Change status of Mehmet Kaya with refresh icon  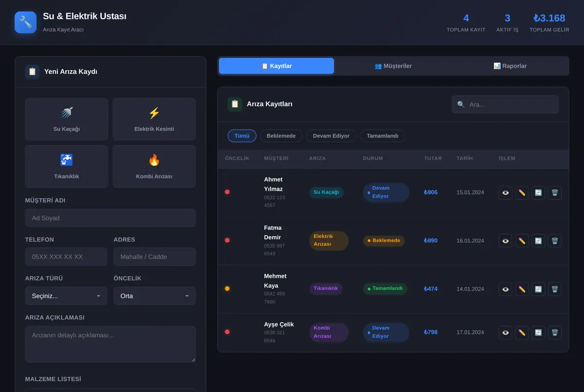click(538, 289)
